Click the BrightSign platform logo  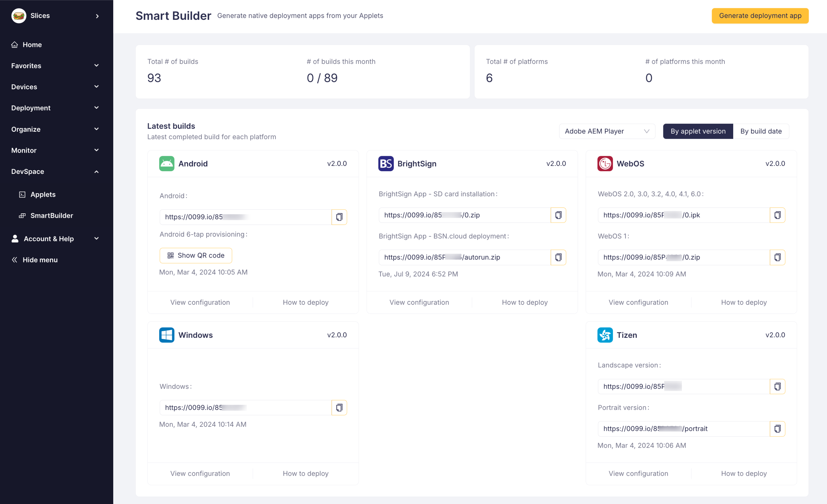point(386,164)
